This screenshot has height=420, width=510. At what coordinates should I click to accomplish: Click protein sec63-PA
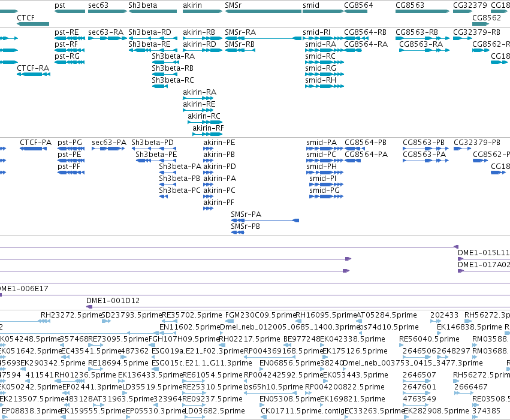pos(109,143)
